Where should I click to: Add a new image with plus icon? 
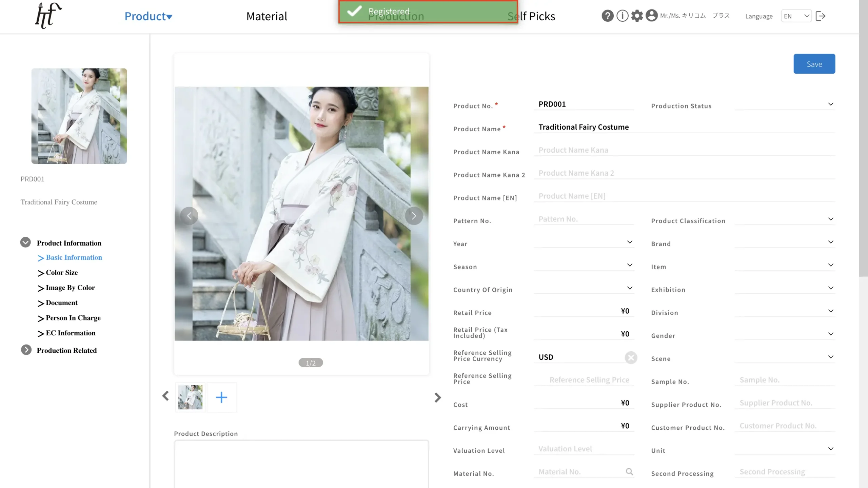221,397
